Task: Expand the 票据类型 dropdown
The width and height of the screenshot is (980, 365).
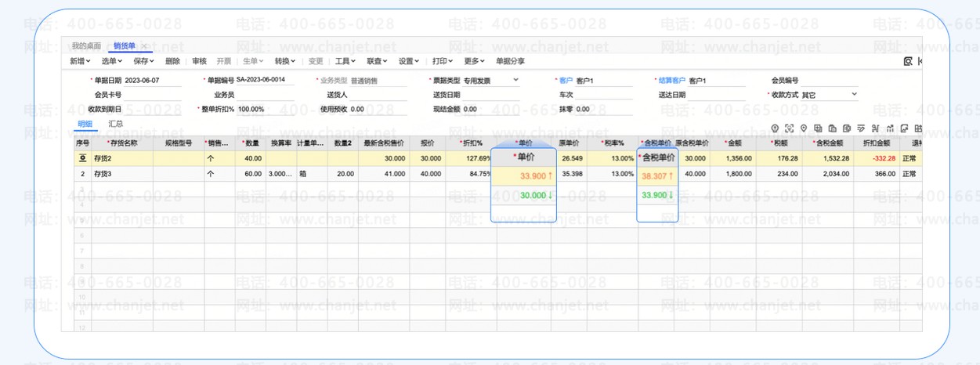Action: (515, 80)
